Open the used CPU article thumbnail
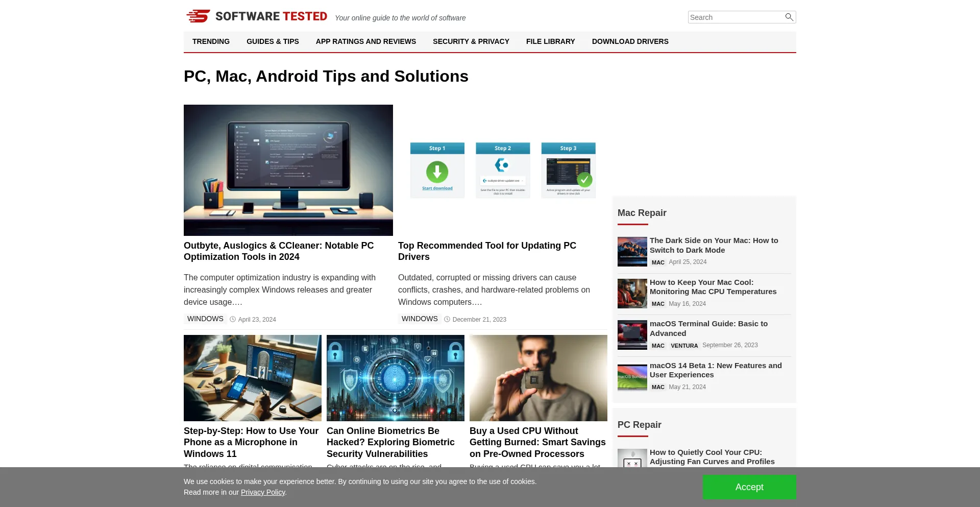This screenshot has width=980, height=507. (x=538, y=378)
